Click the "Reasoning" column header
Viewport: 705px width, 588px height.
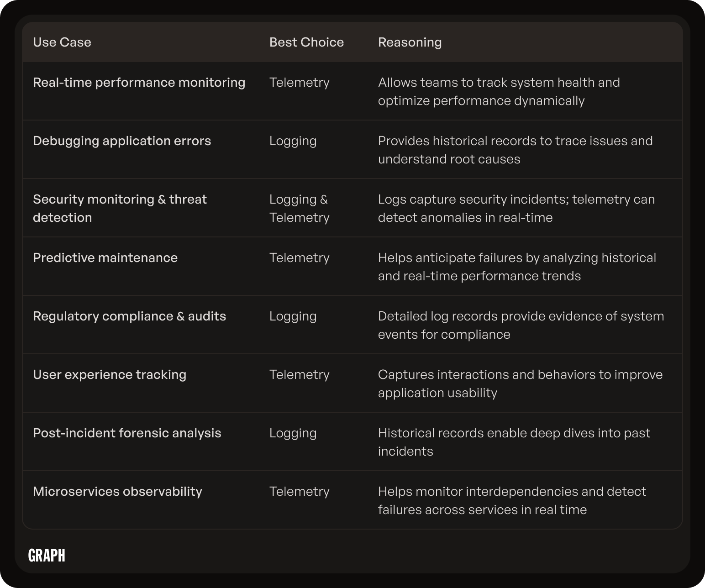[410, 42]
